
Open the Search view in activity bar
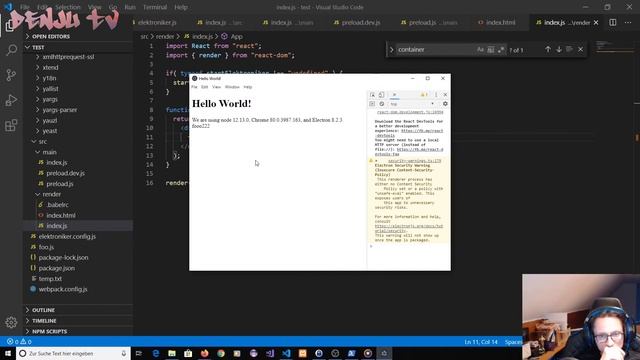[x=11, y=50]
